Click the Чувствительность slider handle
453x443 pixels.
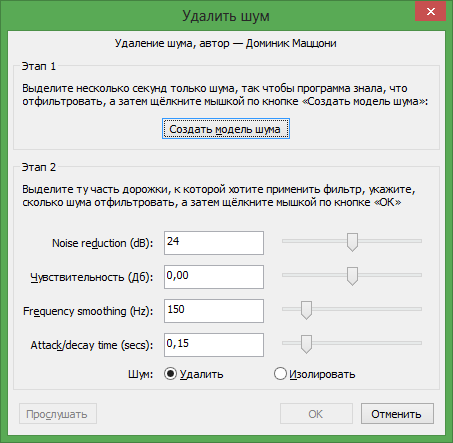(x=352, y=276)
